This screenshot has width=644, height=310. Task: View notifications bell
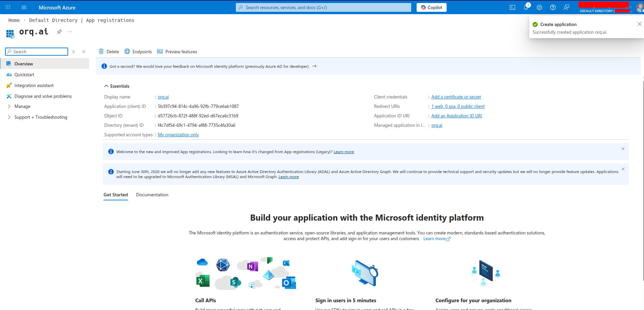[526, 7]
